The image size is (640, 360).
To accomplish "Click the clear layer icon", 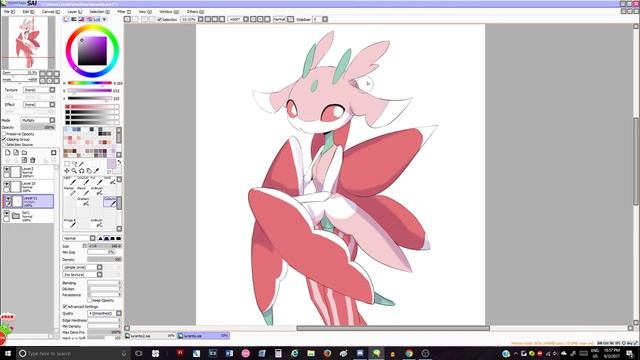I will [24, 160].
